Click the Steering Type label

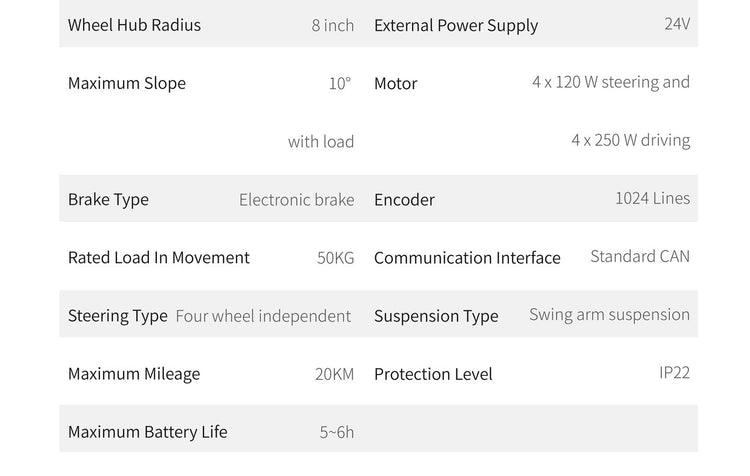pos(118,316)
